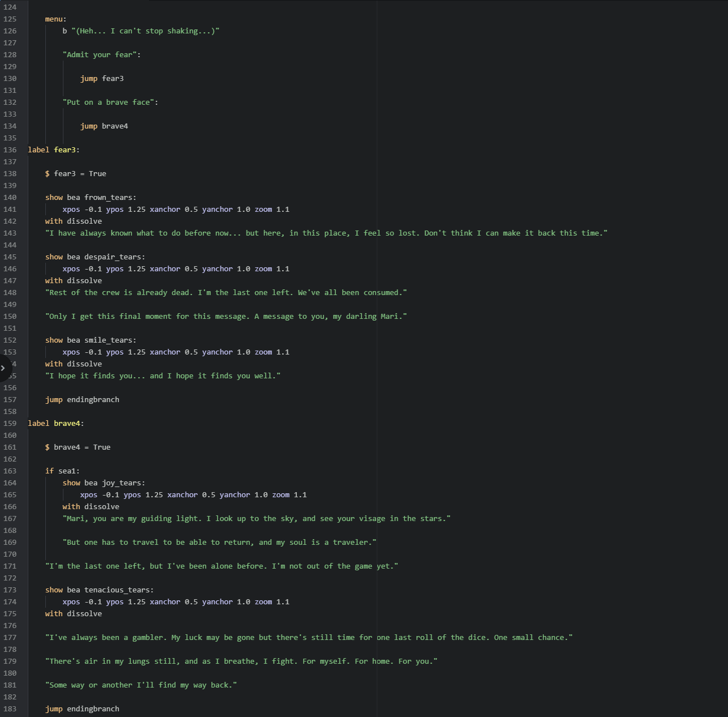Click line number 183 in gutter
This screenshot has height=717, width=728.
10,709
